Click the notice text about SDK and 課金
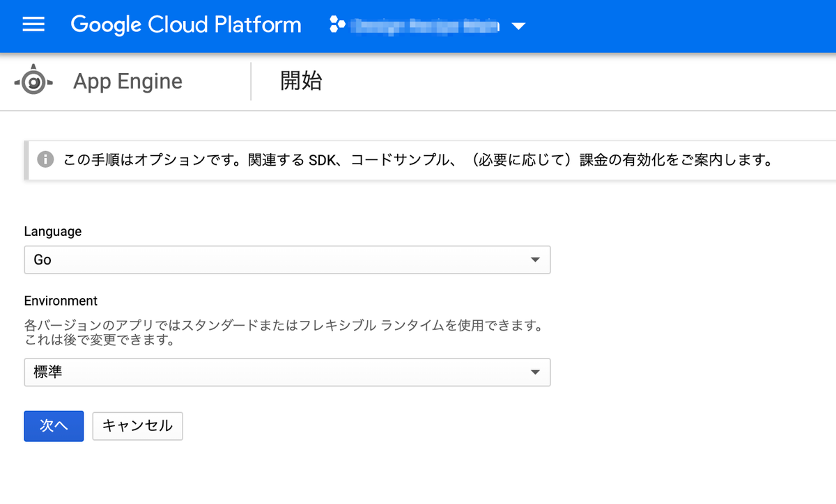Screen dimensions: 836x504 click(418, 160)
